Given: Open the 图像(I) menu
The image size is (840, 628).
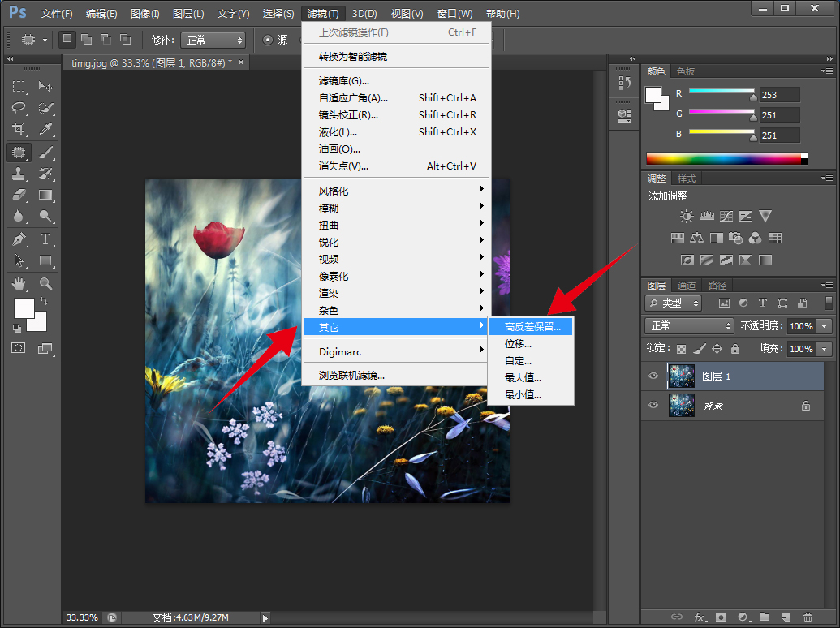Looking at the screenshot, I should click(x=144, y=13).
